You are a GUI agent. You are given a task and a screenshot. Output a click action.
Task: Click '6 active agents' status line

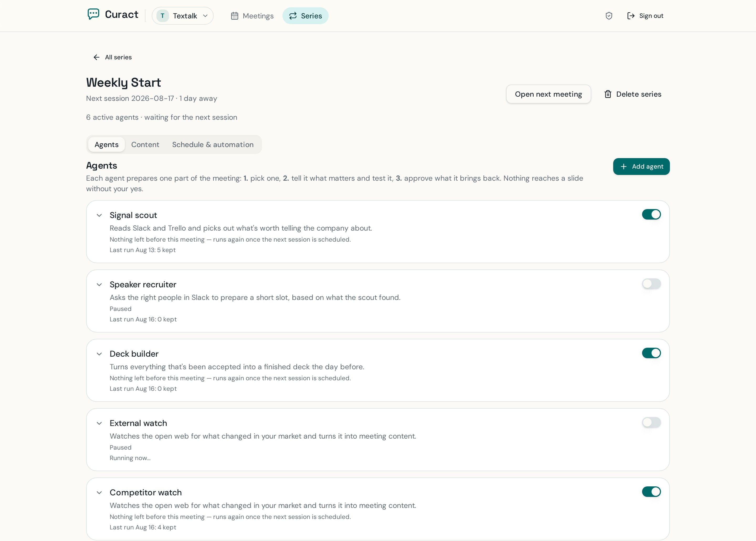point(161,117)
